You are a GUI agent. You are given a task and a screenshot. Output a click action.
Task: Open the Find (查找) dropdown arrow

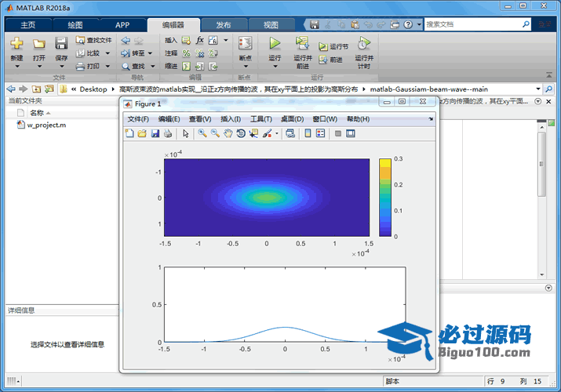pos(153,66)
